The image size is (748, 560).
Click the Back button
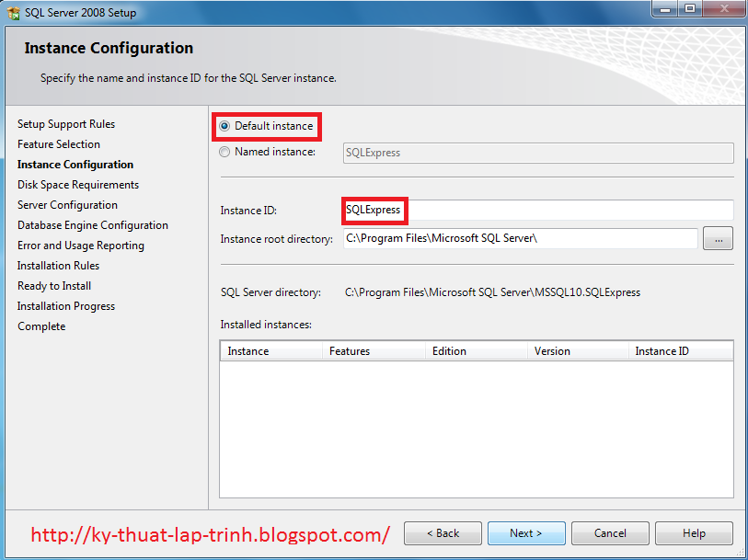tap(443, 533)
